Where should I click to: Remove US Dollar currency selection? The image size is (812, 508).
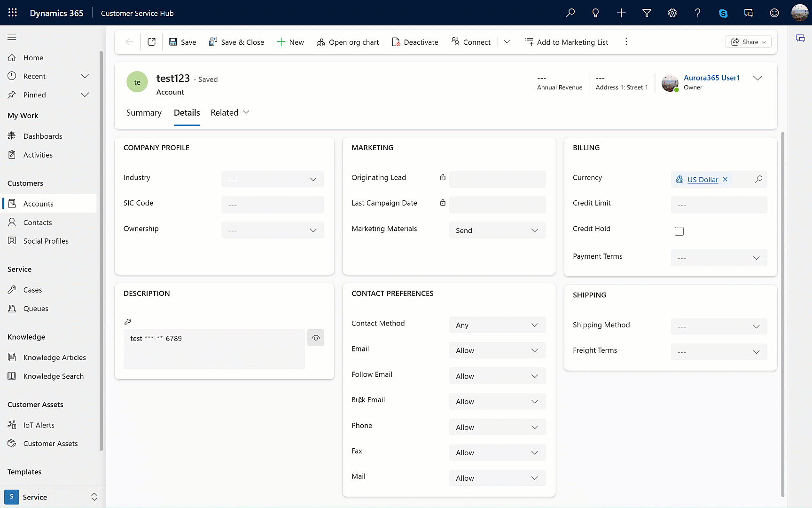tap(725, 179)
